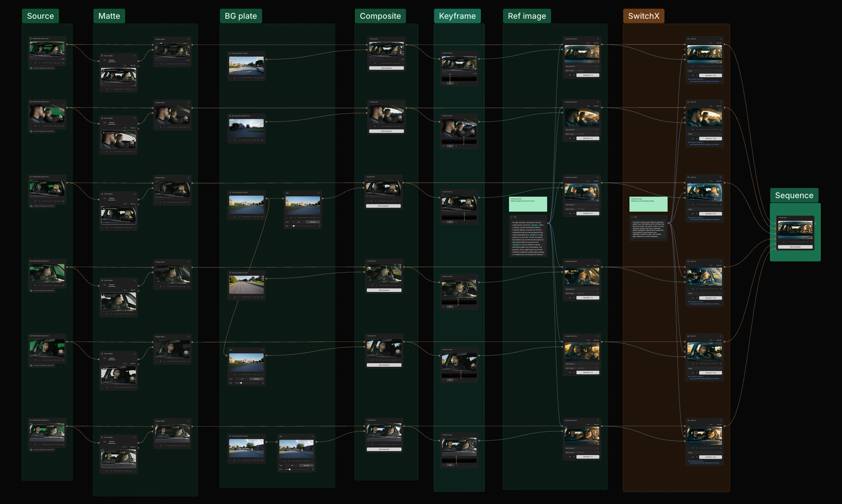Image resolution: width=842 pixels, height=504 pixels.
Task: Click the file icon of Driving_plate_01.mp4 node
Action: [x=230, y=53]
